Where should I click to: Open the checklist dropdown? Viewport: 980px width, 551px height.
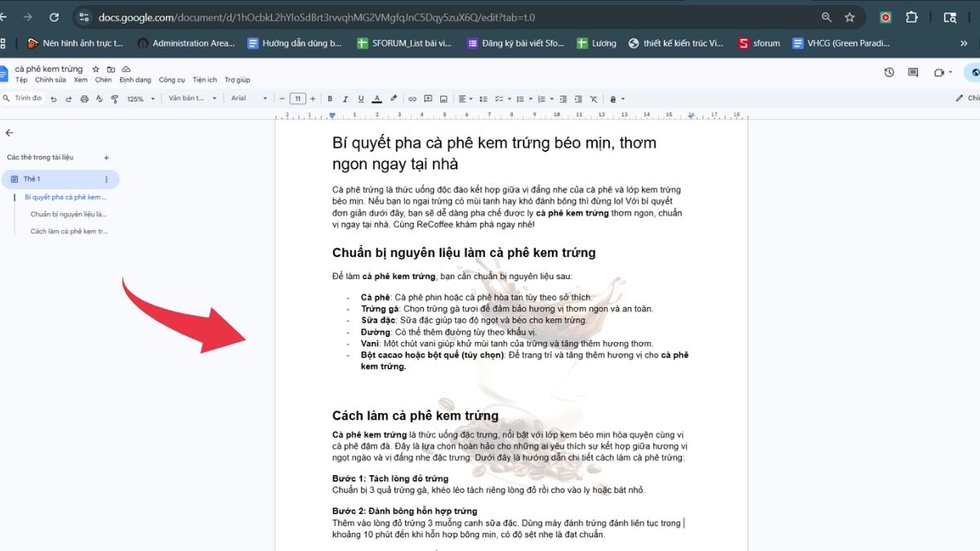tap(501, 99)
